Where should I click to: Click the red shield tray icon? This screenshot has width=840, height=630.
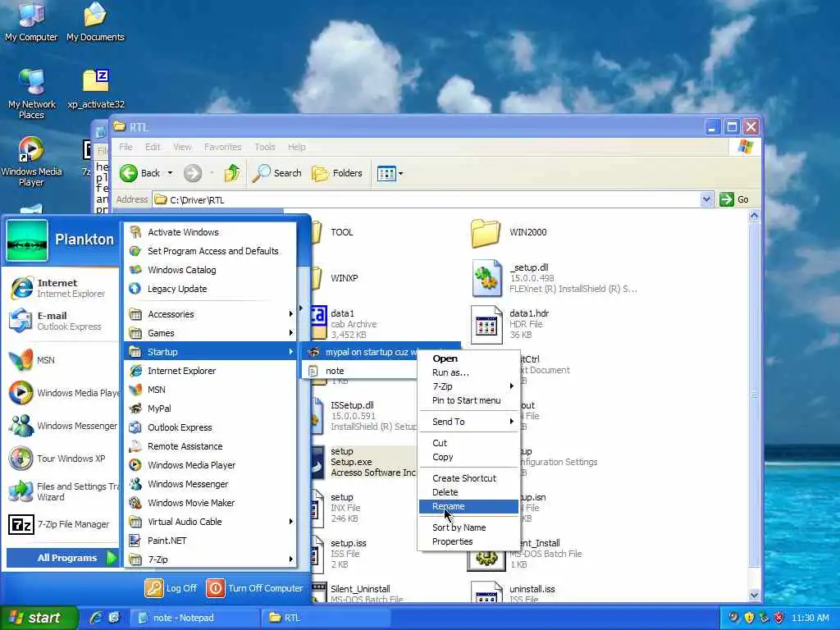(779, 618)
